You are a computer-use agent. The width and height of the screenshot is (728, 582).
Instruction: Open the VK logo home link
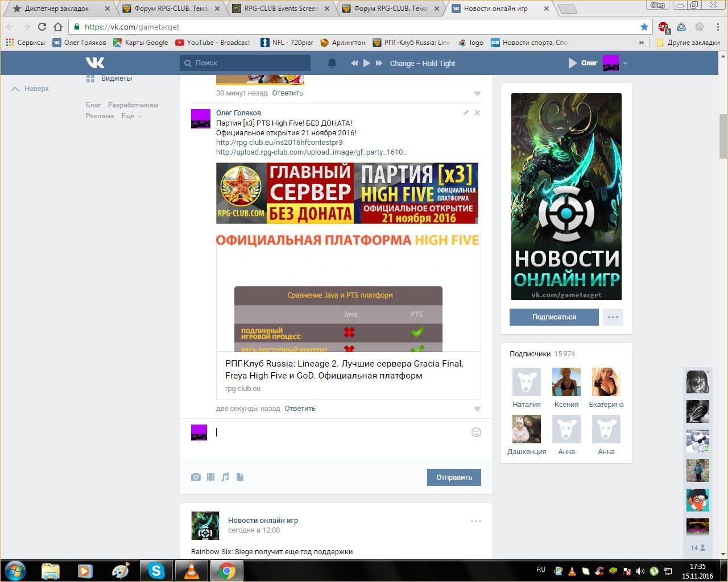coord(95,63)
